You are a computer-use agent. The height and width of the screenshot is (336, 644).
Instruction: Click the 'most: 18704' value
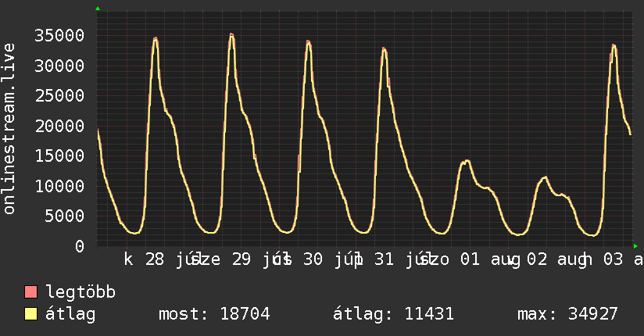(214, 314)
